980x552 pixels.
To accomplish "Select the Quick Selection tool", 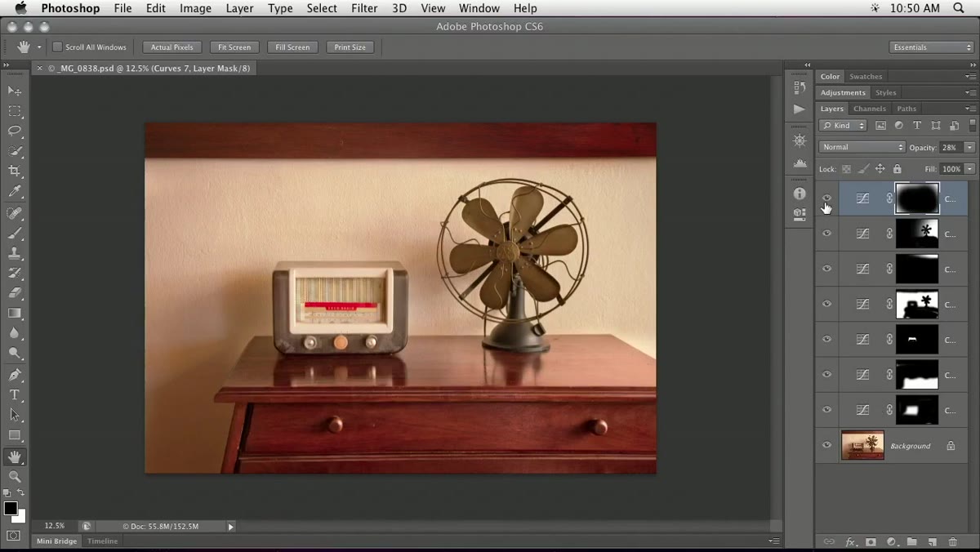I will pyautogui.click(x=15, y=151).
